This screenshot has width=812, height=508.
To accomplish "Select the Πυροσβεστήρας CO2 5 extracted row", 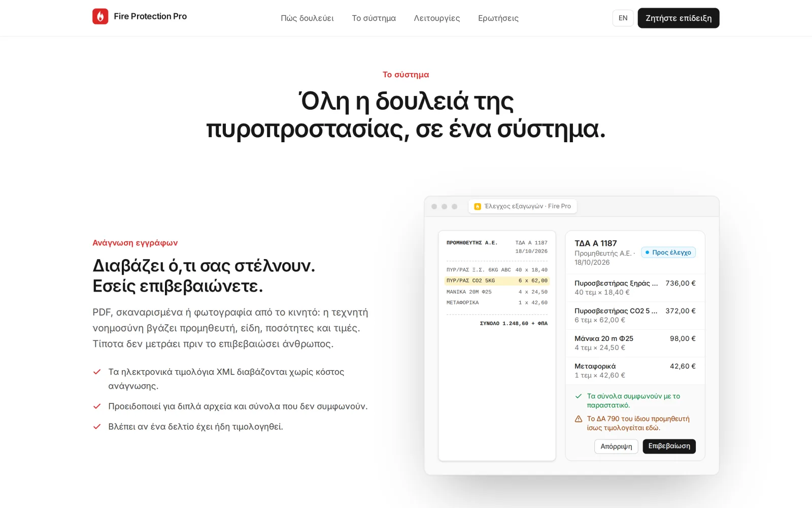I will coord(635,315).
